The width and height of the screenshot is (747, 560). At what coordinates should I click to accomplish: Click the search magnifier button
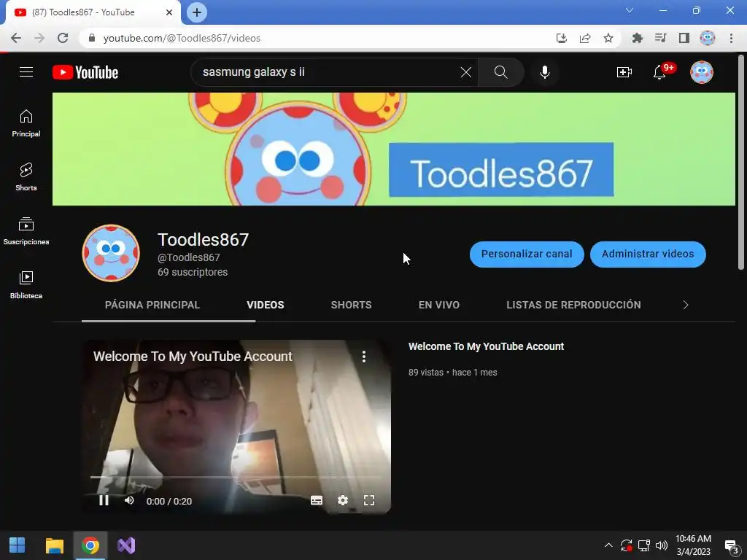click(500, 72)
